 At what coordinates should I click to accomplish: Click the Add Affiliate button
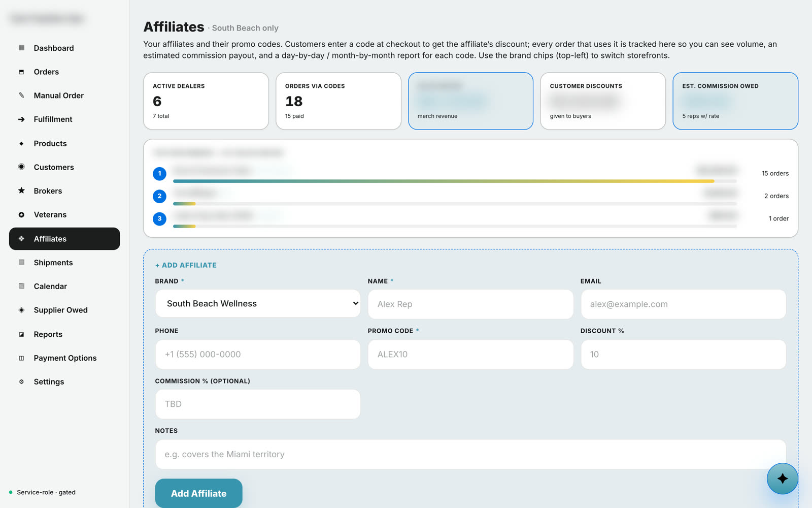pos(198,493)
